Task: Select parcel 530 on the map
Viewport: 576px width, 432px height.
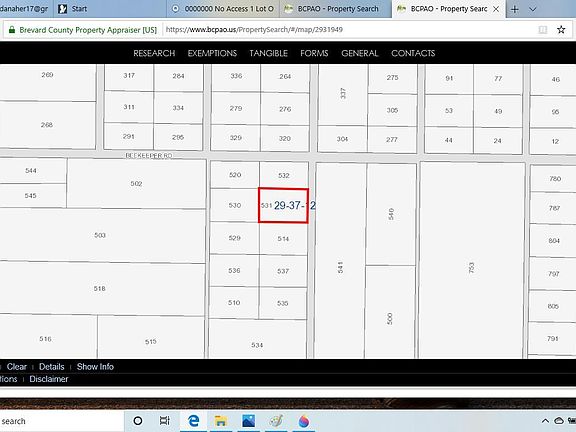Action: tap(234, 205)
